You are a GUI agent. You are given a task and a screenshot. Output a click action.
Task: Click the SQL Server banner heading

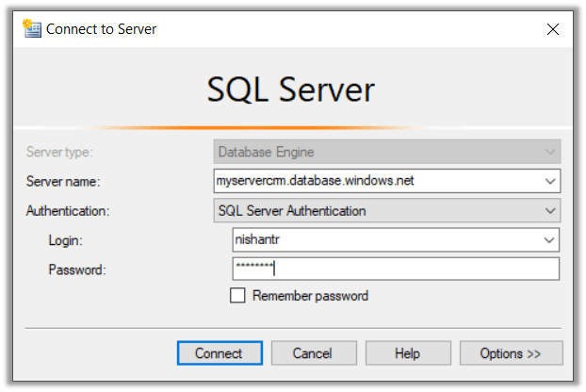click(291, 90)
